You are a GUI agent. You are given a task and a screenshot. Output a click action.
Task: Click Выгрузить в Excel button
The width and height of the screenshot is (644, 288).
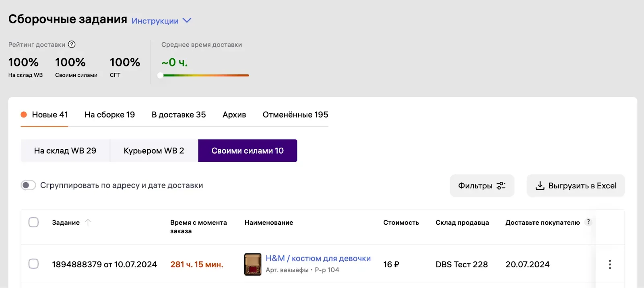[x=576, y=185]
